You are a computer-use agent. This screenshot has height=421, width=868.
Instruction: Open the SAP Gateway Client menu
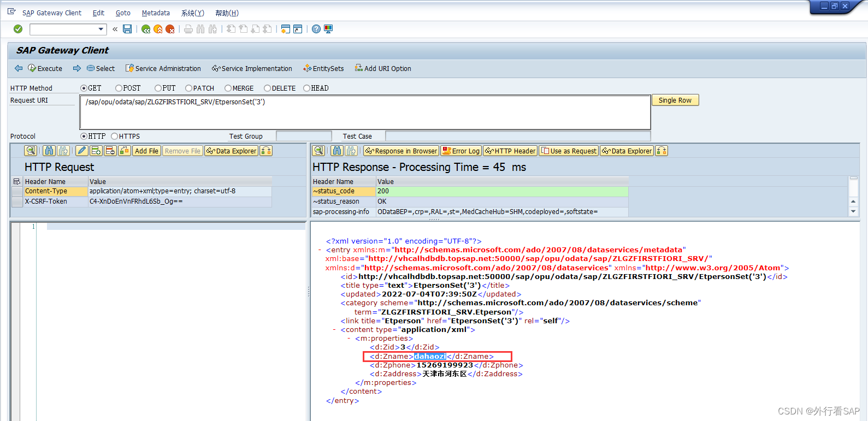(52, 13)
